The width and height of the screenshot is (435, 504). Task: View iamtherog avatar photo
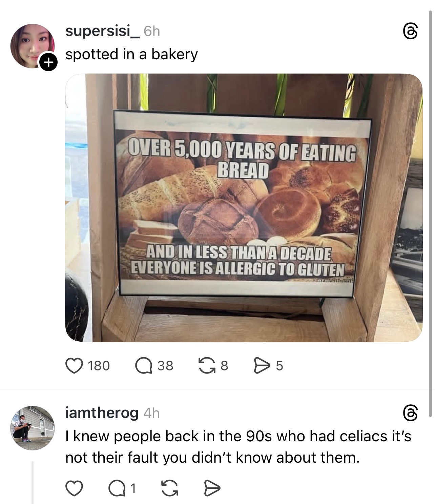click(32, 428)
